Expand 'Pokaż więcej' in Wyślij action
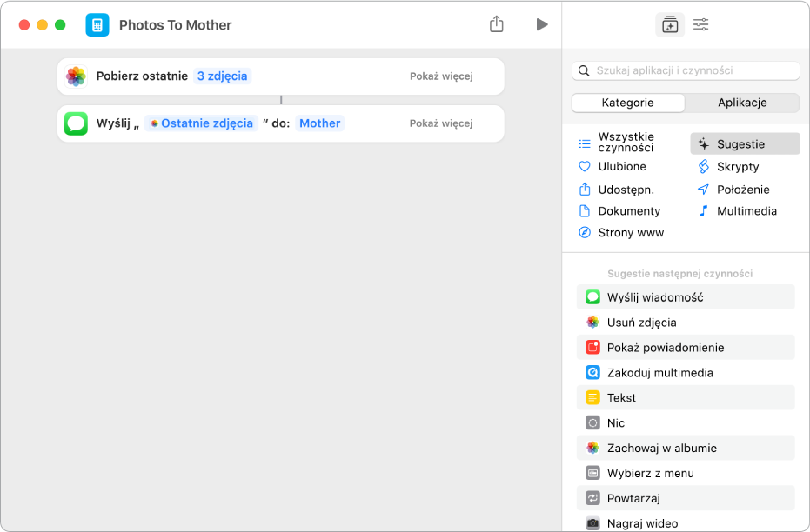Viewport: 810px width, 532px height. click(441, 123)
